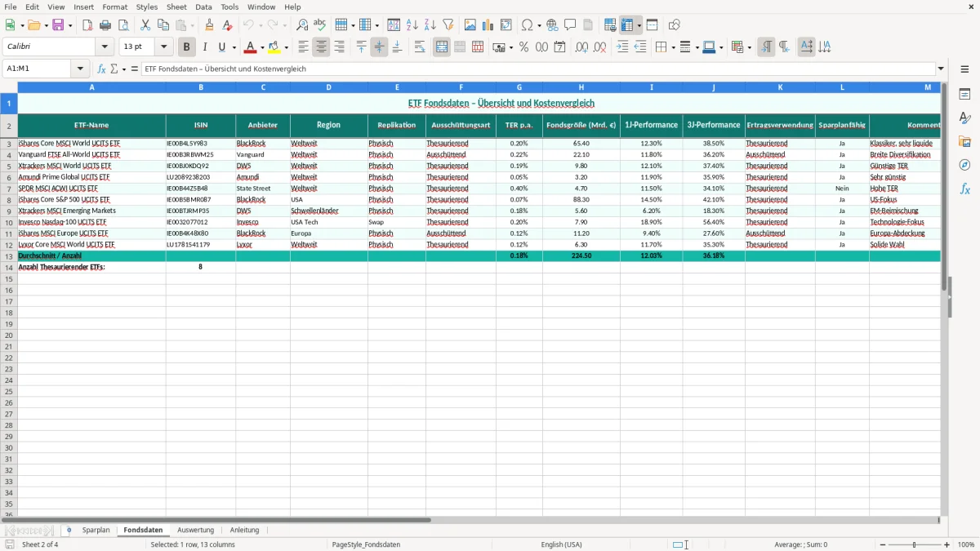The width and height of the screenshot is (980, 551).
Task: Run the Spelling check icon
Action: 319,25
